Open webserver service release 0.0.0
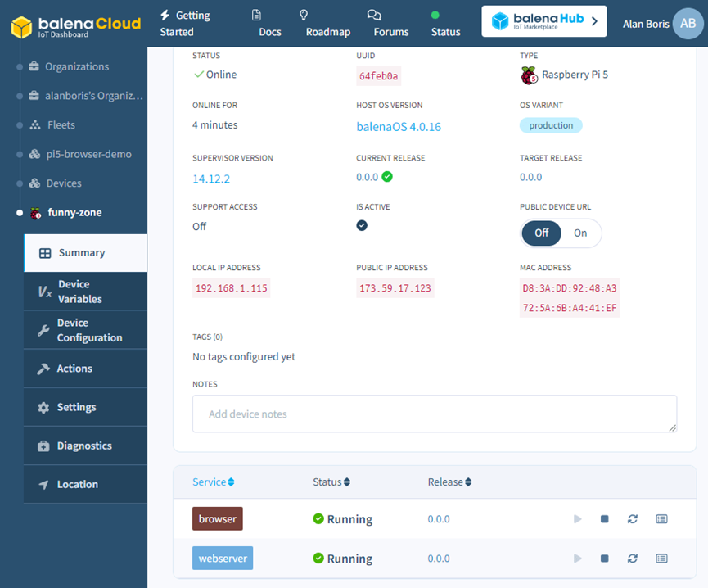The width and height of the screenshot is (708, 588). (x=439, y=559)
